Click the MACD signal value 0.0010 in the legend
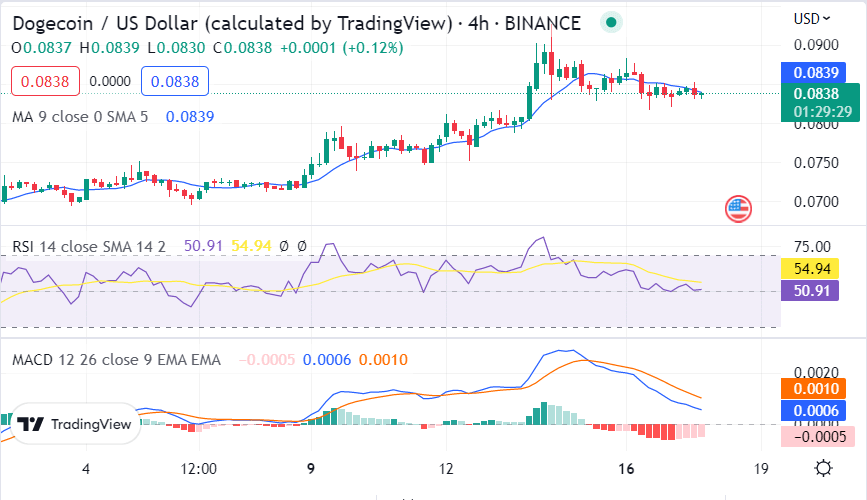Screen dimensions: 867x500 click(383, 360)
